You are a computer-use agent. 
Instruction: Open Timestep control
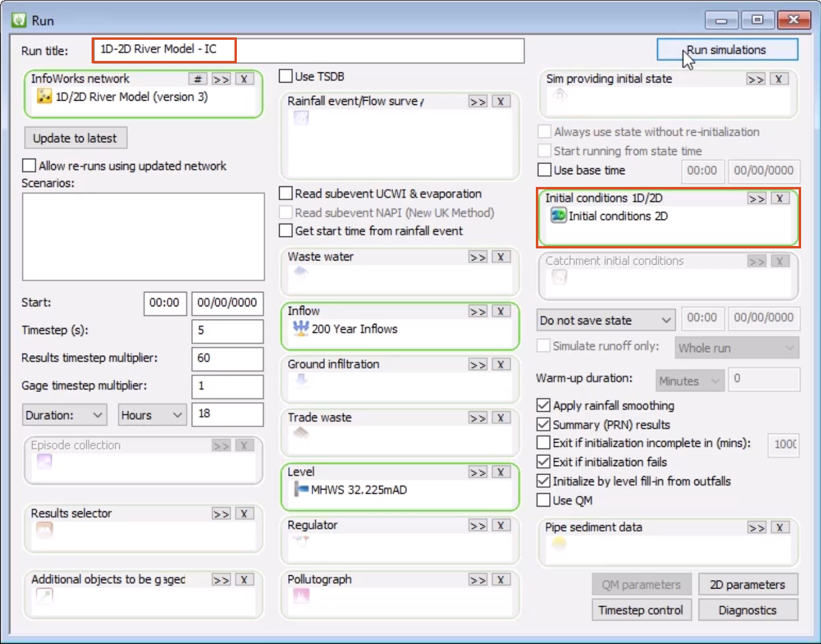[x=641, y=610]
